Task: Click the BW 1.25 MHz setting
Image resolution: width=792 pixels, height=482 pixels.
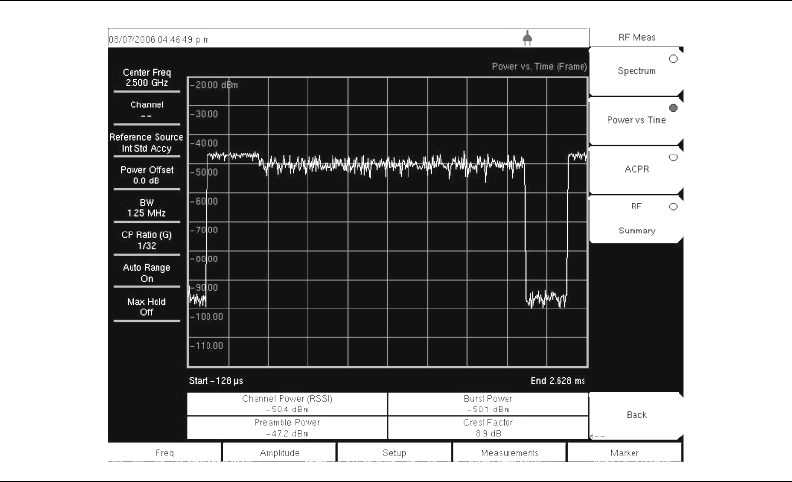Action: point(147,208)
